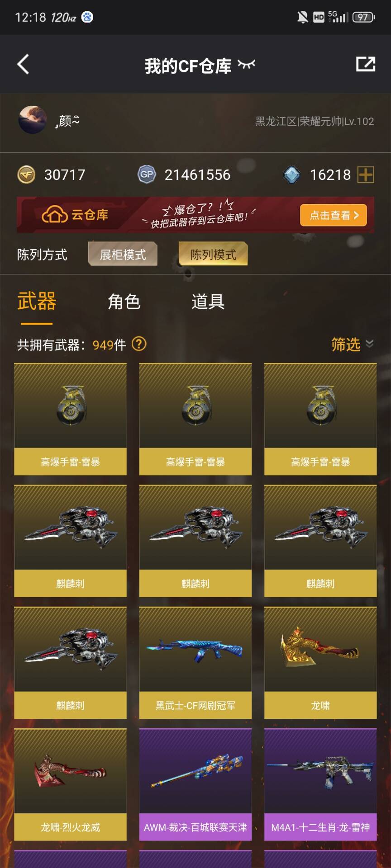
Task: Tap the GP currency icon
Action: [x=147, y=175]
